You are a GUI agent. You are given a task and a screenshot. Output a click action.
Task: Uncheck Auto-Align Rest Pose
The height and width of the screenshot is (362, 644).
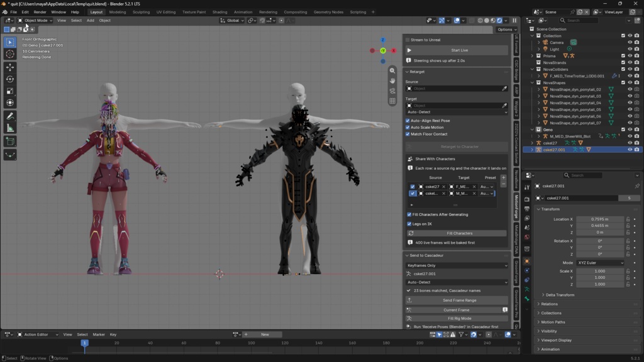[408, 121]
